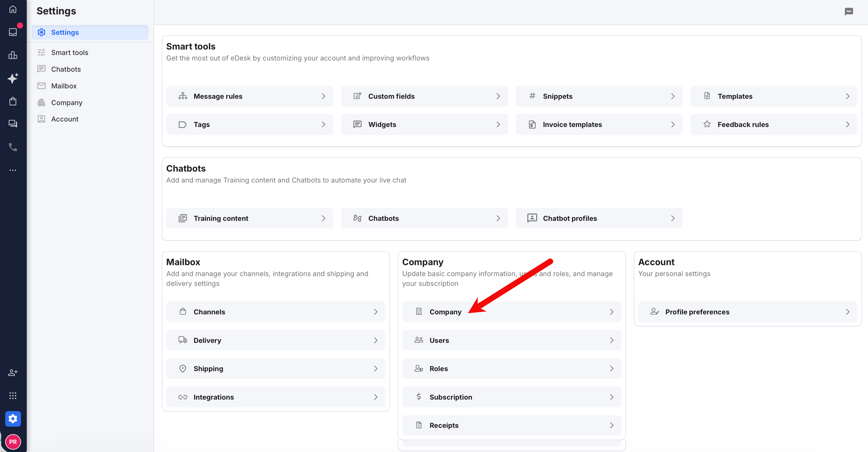Click the Delivery label

(x=207, y=340)
